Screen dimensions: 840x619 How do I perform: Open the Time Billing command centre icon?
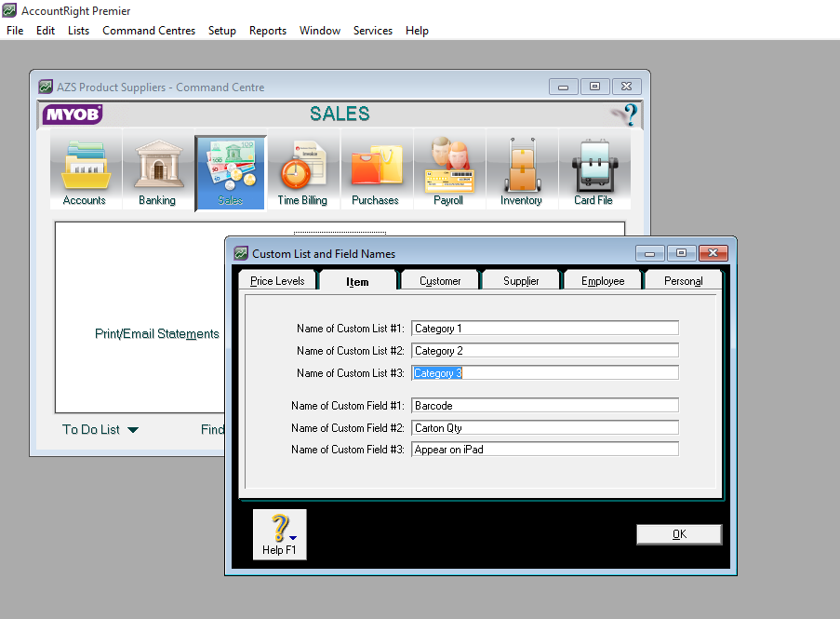click(x=302, y=170)
